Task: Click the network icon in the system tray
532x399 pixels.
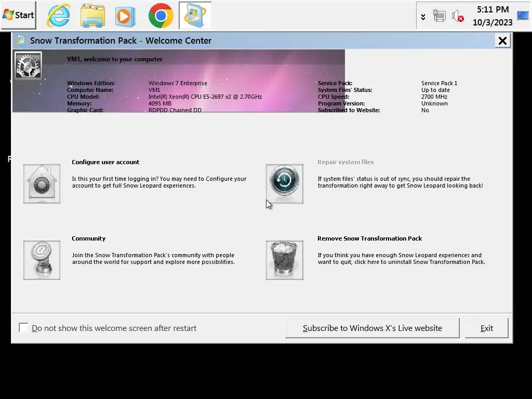Action: pos(440,16)
